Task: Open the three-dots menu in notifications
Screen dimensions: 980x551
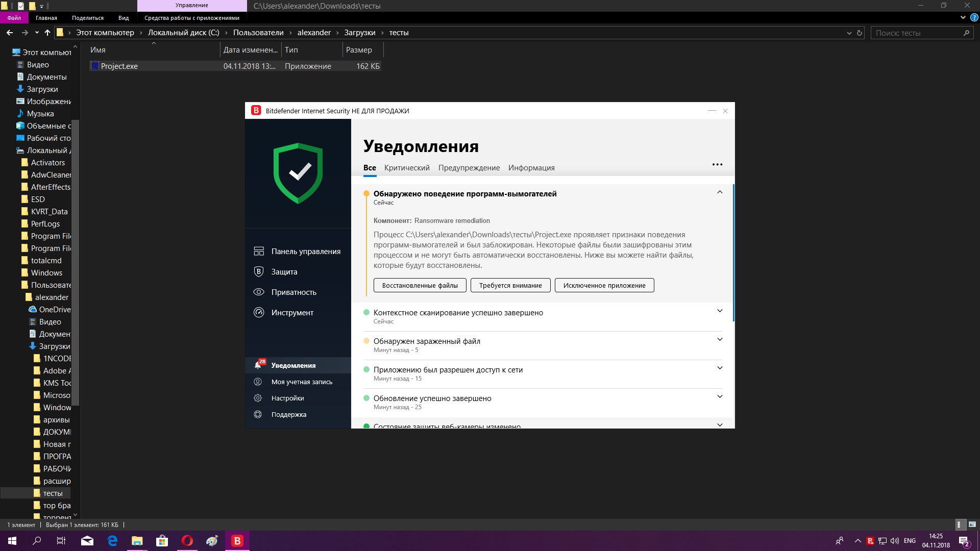Action: pyautogui.click(x=717, y=164)
